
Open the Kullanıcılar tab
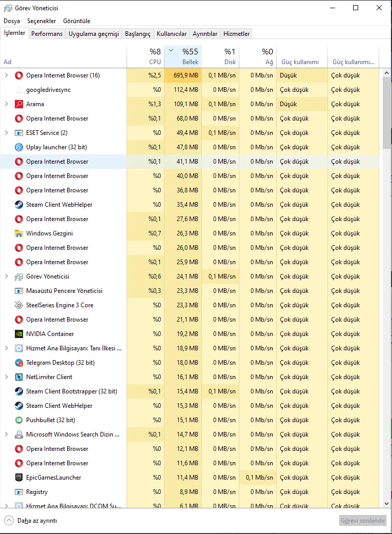tap(172, 34)
